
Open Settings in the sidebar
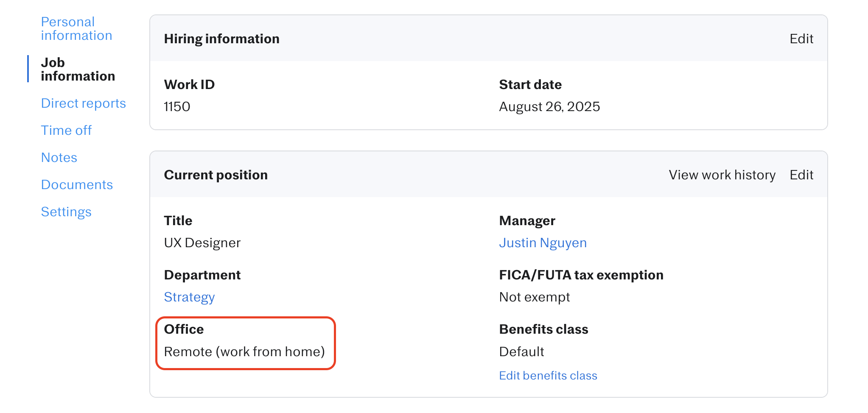pos(66,212)
